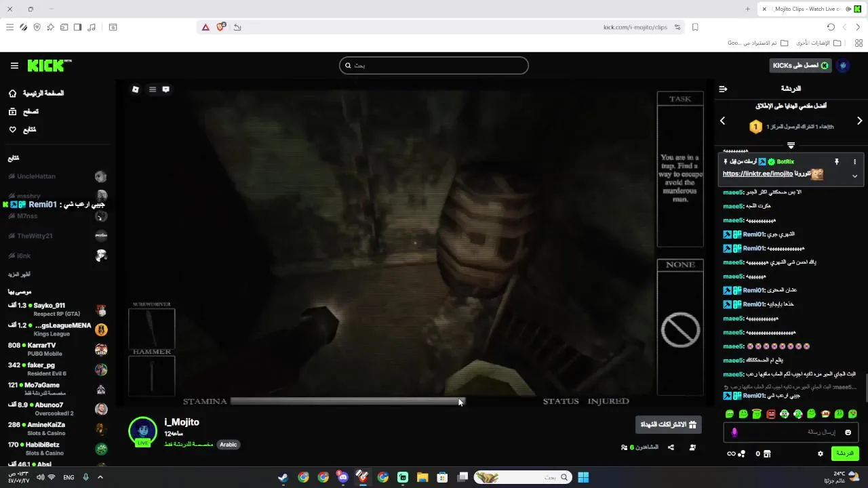
Task: Click the chat panel scrollbar
Action: pos(866,388)
